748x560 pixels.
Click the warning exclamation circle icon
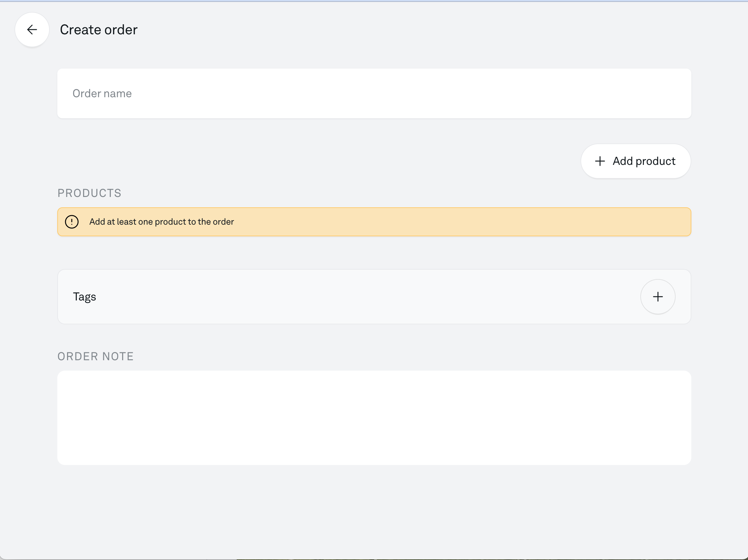coord(72,222)
